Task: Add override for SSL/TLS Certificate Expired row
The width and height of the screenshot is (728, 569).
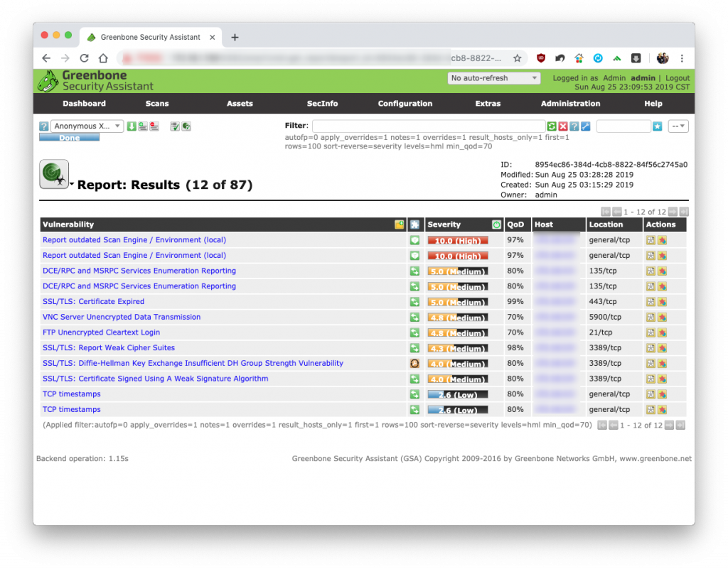Action: tap(663, 302)
